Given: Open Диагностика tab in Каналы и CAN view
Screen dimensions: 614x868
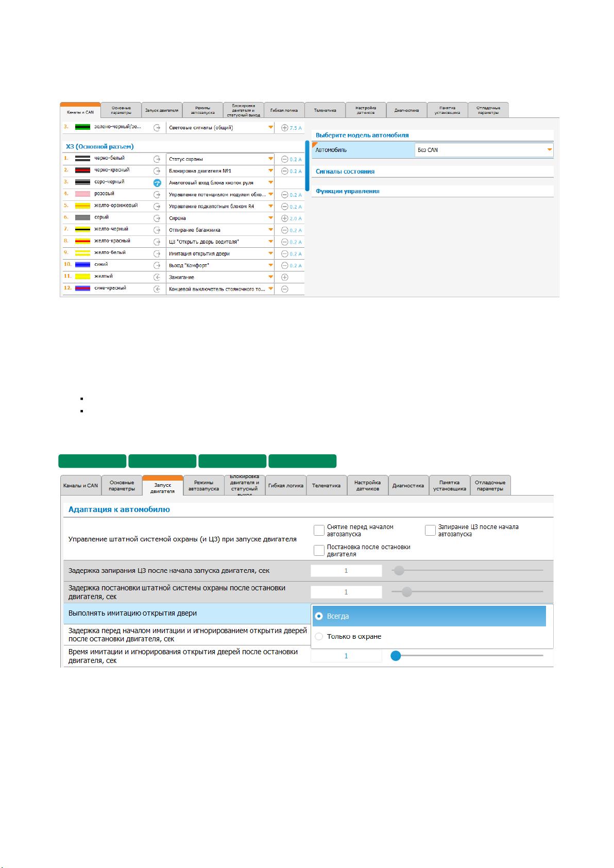Looking at the screenshot, I should (x=406, y=110).
